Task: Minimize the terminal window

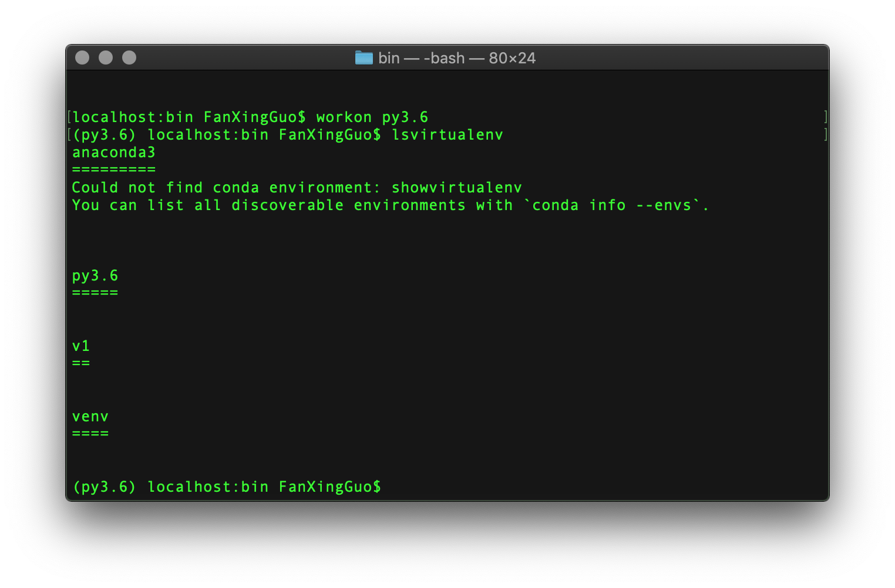Action: (x=106, y=58)
